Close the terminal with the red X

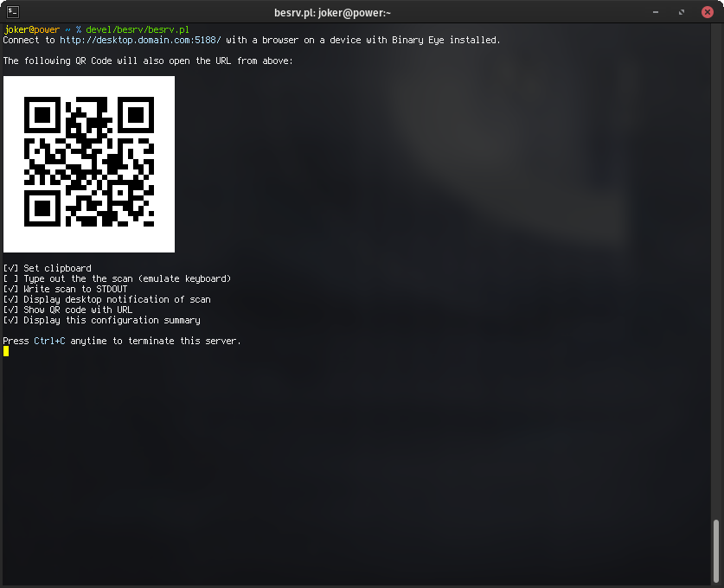[x=707, y=12]
